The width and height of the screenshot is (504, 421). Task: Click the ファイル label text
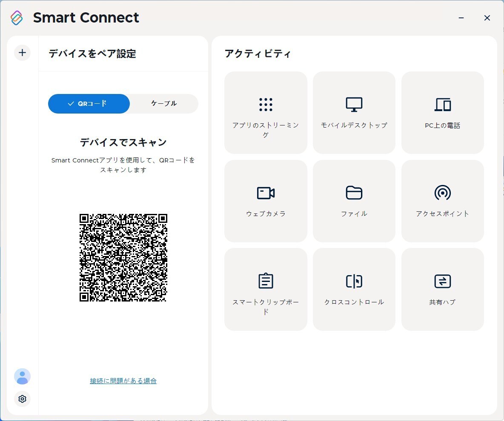click(354, 213)
